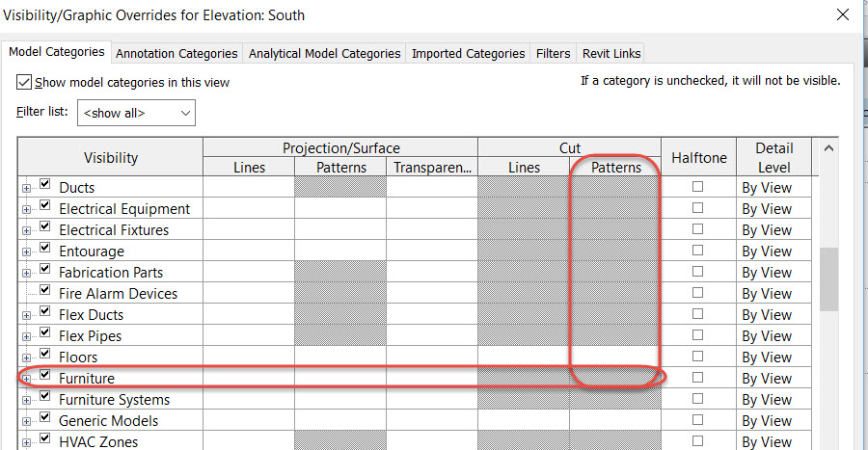Enable Halftone for Flex Ducts
The width and height of the screenshot is (868, 450).
(x=697, y=314)
